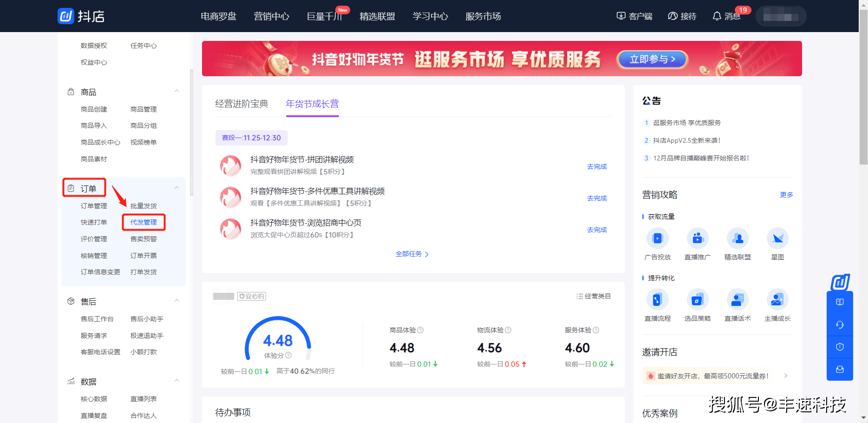This screenshot has height=423, width=868.
Task: Open 批量发货 in sidebar
Action: pyautogui.click(x=144, y=206)
